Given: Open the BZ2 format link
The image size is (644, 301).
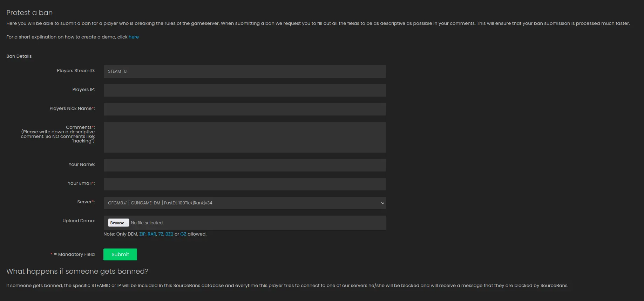Looking at the screenshot, I should click(169, 234).
